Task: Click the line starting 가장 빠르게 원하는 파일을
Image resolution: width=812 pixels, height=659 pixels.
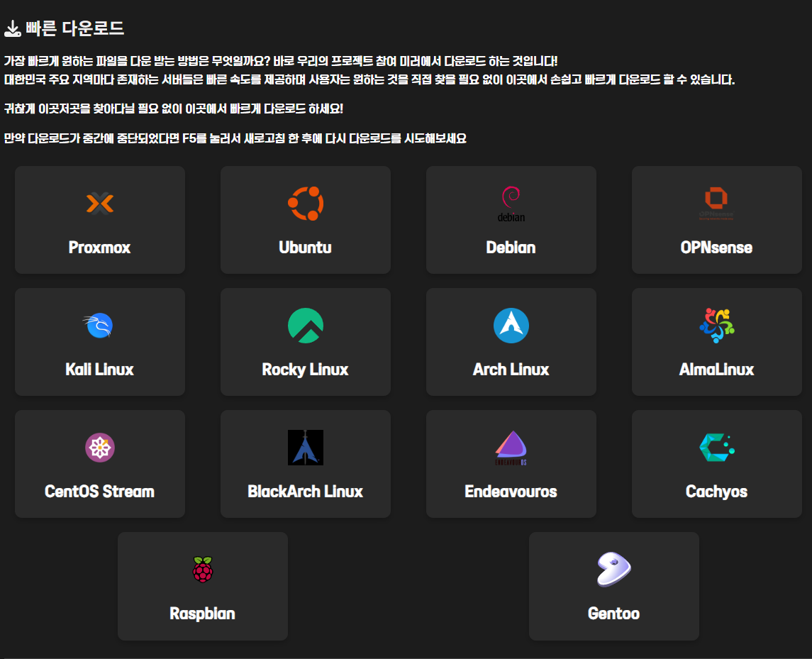Action: coord(281,61)
